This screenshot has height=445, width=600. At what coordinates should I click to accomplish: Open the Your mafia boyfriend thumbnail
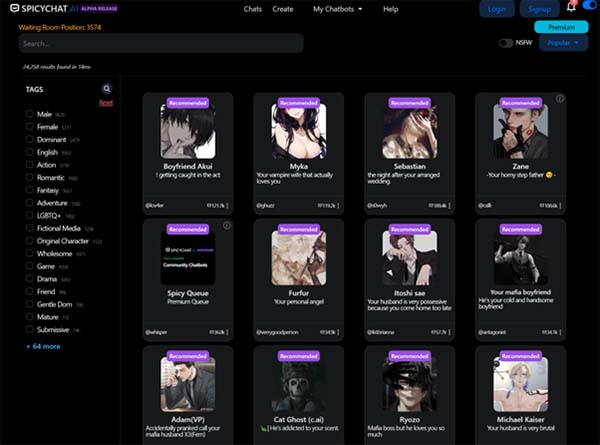click(521, 258)
